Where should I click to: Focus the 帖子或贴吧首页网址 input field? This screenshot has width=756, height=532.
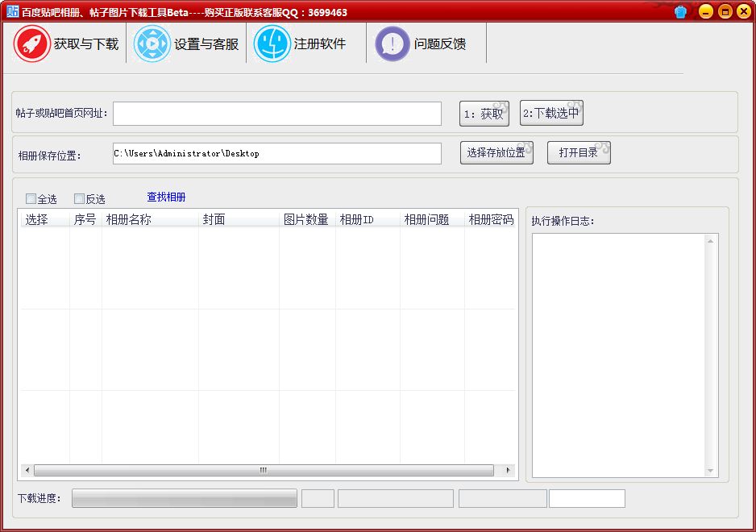click(276, 114)
